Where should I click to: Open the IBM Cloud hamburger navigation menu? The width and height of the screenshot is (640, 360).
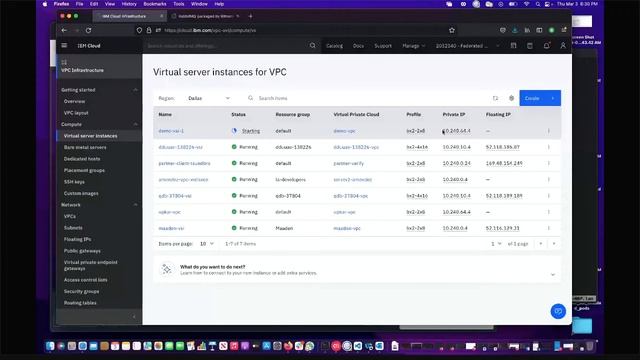64,45
